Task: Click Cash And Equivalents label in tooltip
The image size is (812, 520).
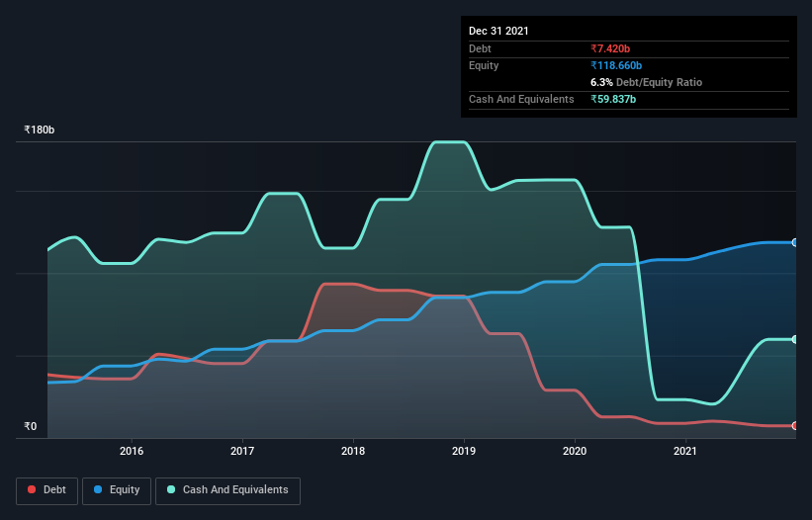Action: pyautogui.click(x=521, y=99)
